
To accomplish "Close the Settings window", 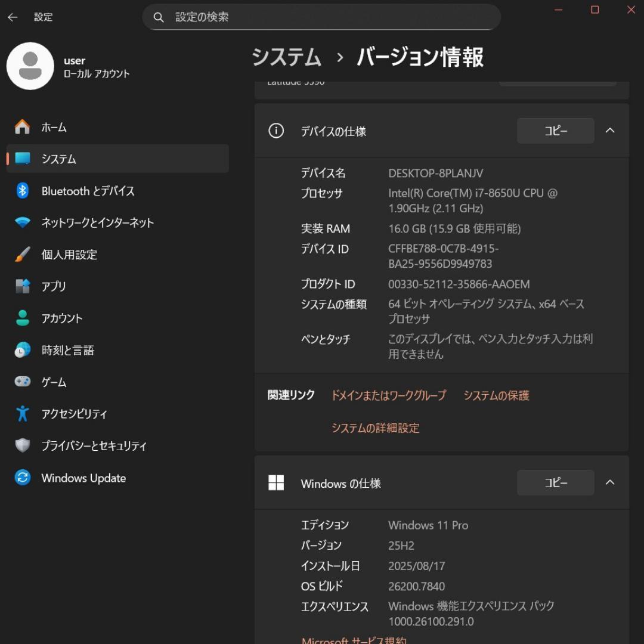I will (631, 10).
